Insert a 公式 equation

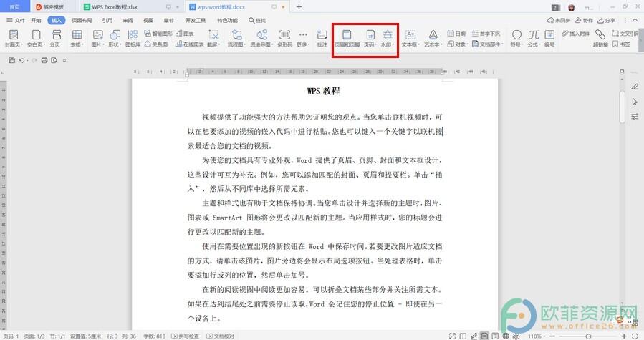534,38
